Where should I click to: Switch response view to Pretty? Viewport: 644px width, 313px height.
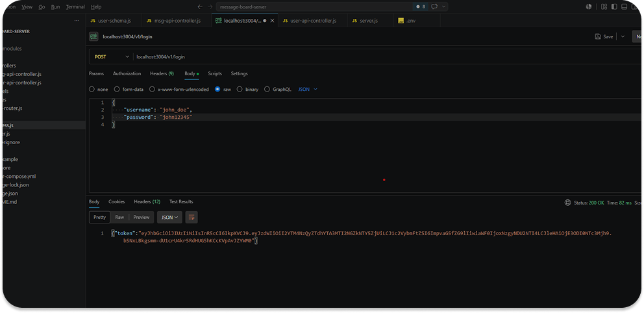point(99,218)
